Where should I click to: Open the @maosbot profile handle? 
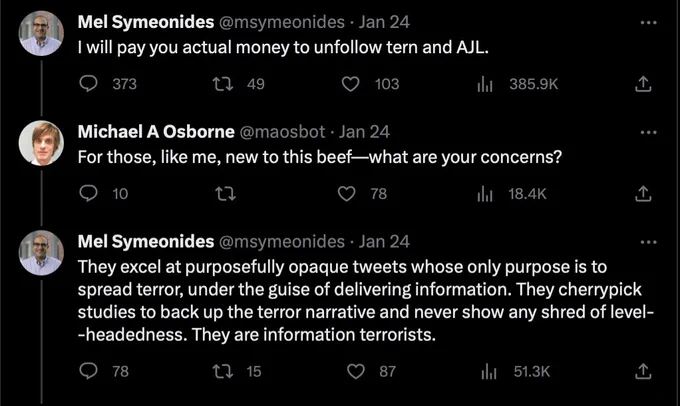[x=282, y=132]
